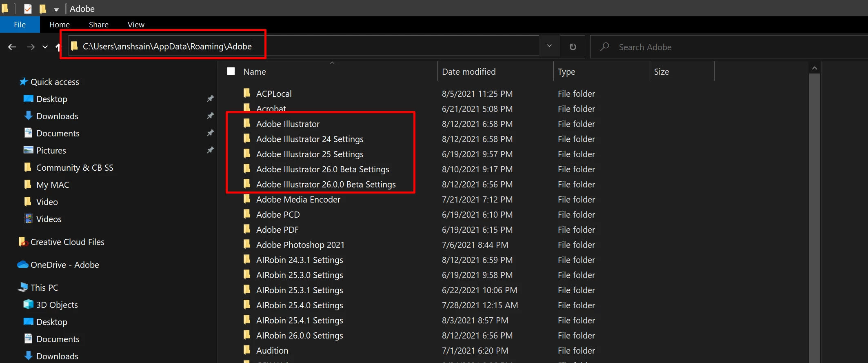Expand the address bar history dropdown

(549, 46)
